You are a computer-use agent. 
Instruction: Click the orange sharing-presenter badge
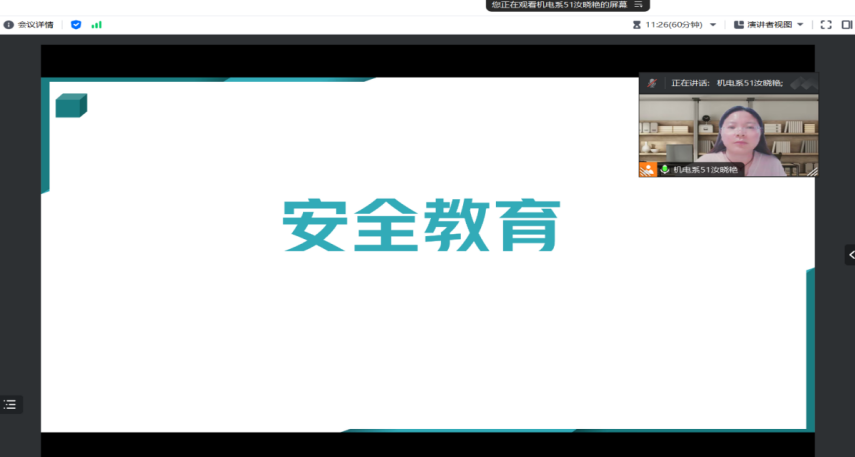[647, 169]
